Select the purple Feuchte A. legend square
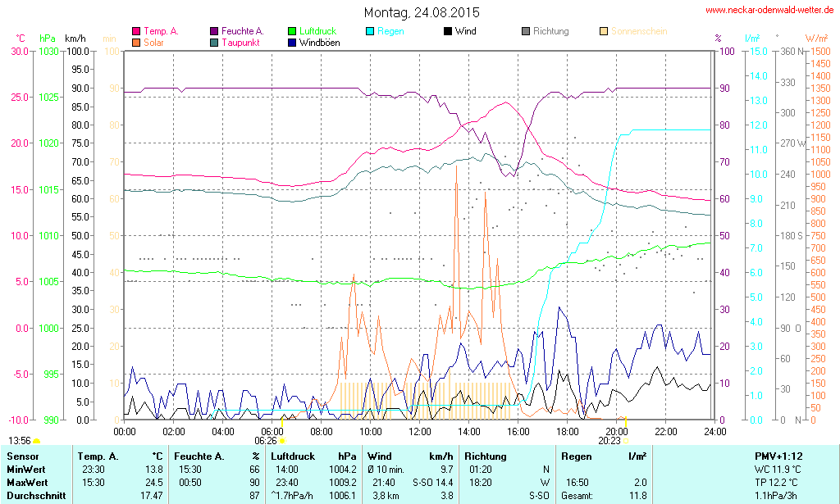Viewport: 840px width, 504px height. coord(215,31)
